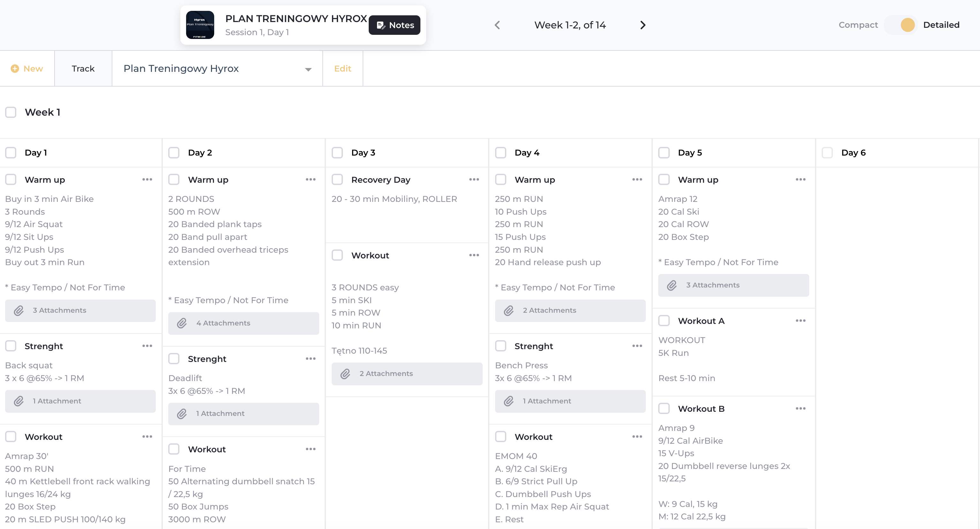Screen dimensions: 980x529
Task: Click 'Tętno 110-145' text
Action: click(x=359, y=350)
